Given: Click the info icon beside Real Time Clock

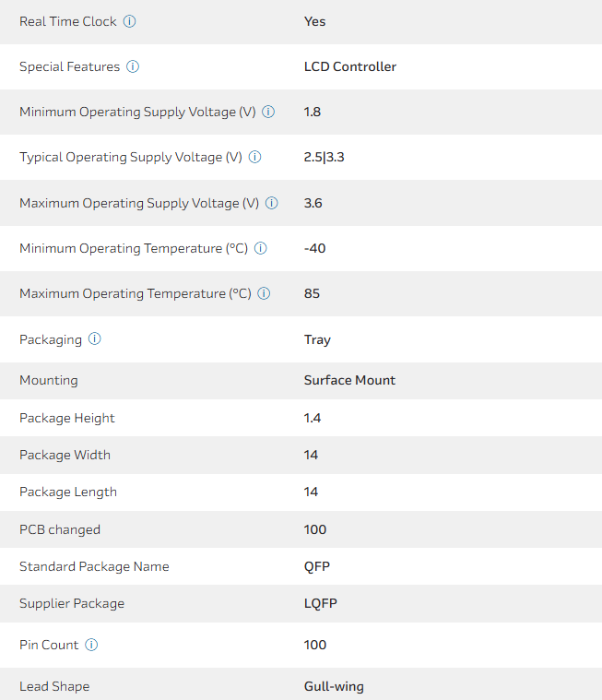Looking at the screenshot, I should pyautogui.click(x=130, y=21).
